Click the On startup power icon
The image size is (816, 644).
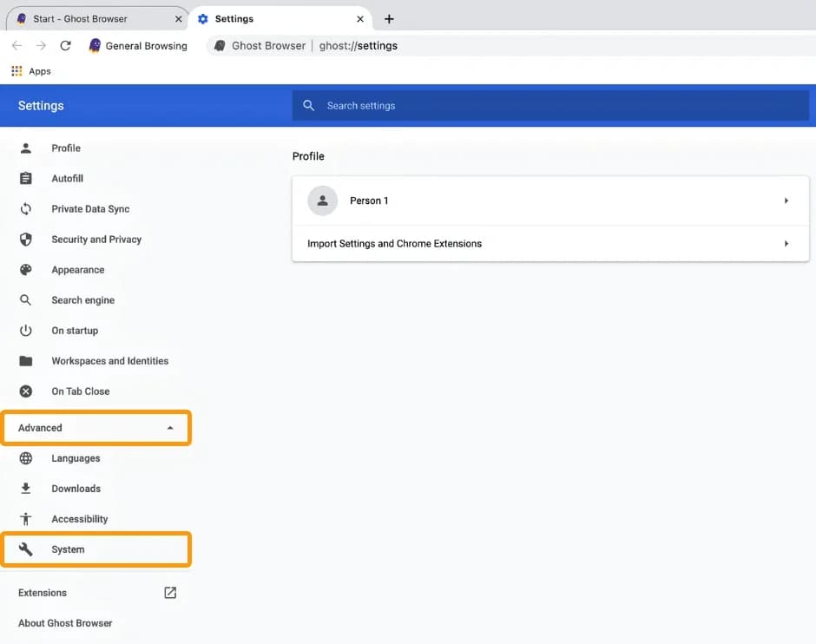point(26,331)
